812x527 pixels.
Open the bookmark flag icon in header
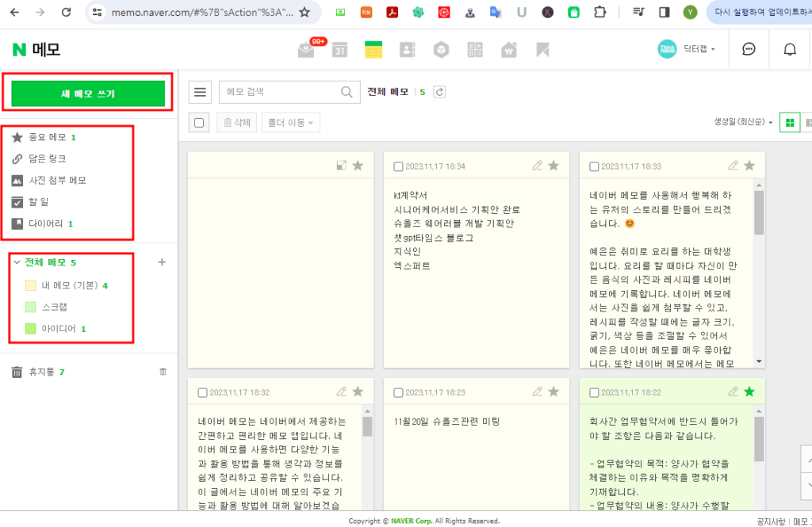coord(542,50)
